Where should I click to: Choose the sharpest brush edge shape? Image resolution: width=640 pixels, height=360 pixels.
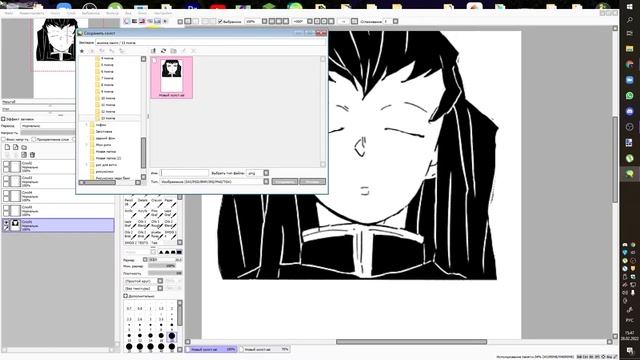point(179,252)
